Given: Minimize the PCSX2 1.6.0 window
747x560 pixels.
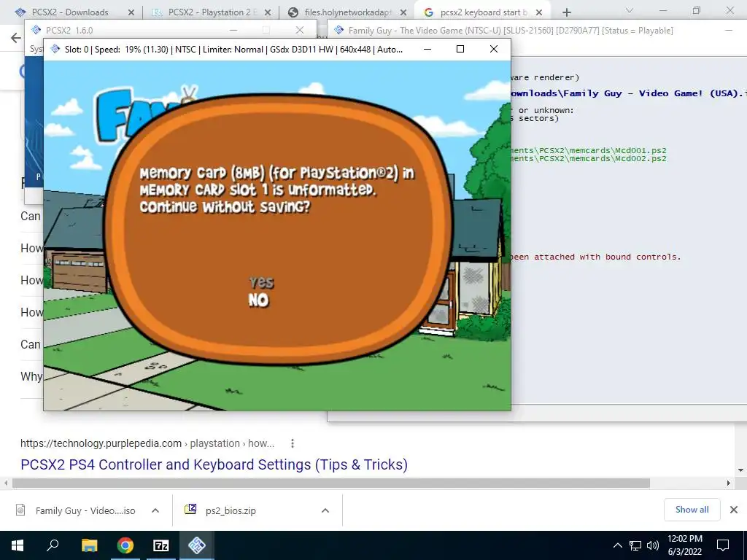Looking at the screenshot, I should [233, 30].
